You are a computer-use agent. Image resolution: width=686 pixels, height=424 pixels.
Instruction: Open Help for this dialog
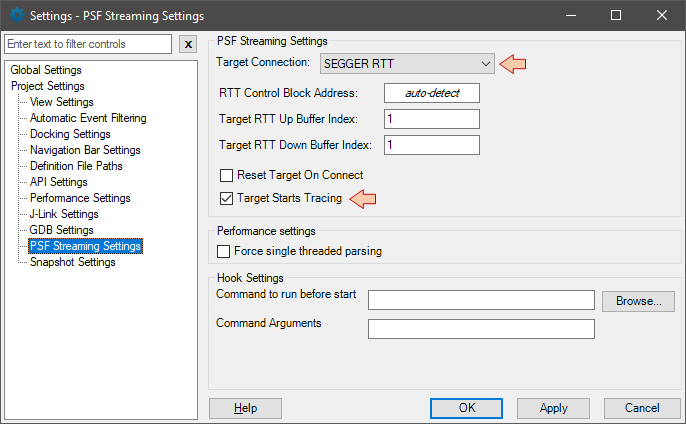(x=245, y=408)
